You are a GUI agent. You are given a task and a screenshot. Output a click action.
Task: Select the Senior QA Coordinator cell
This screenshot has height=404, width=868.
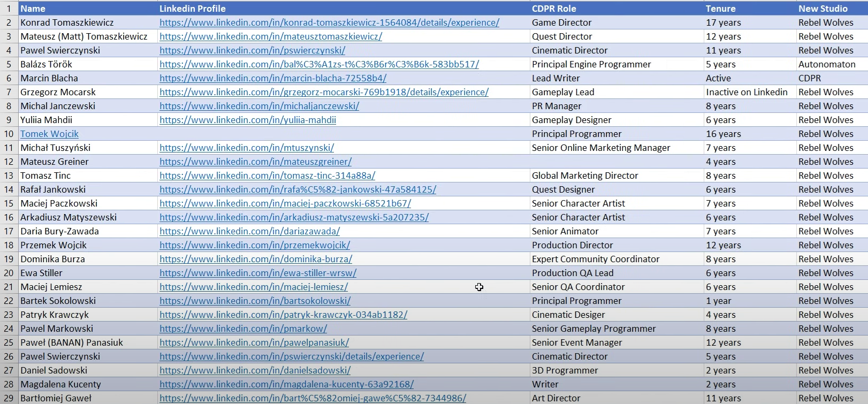click(x=616, y=287)
